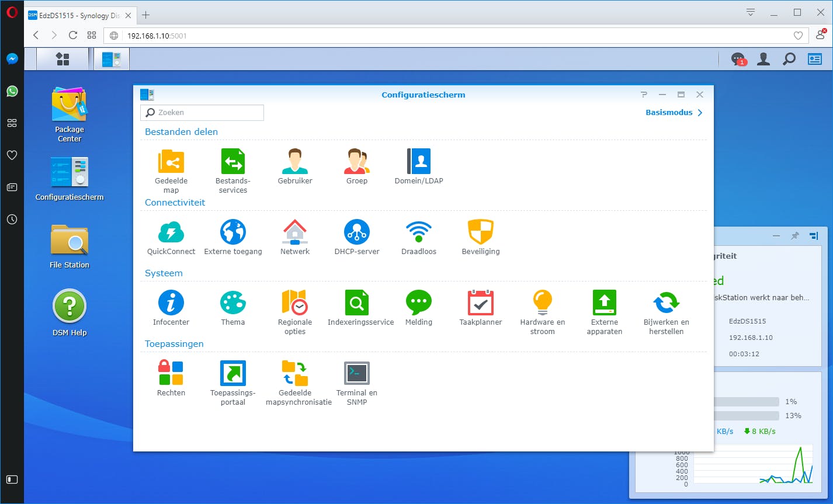Open Bestandsservices in the control panel
The width and height of the screenshot is (833, 504).
point(233,170)
